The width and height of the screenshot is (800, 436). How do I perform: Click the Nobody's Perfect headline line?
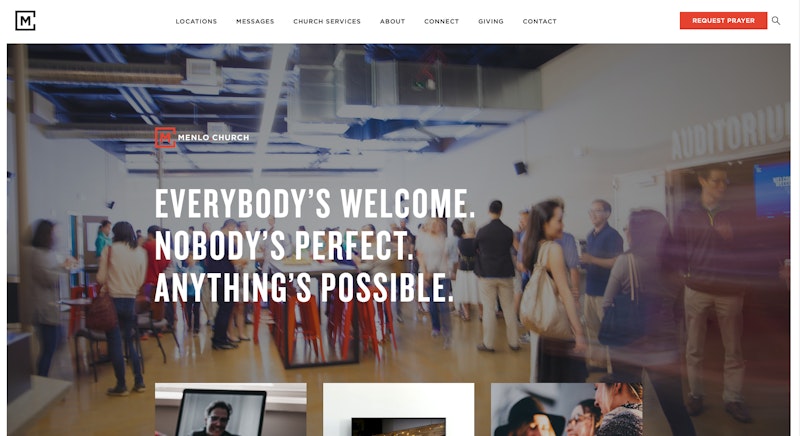coord(284,245)
